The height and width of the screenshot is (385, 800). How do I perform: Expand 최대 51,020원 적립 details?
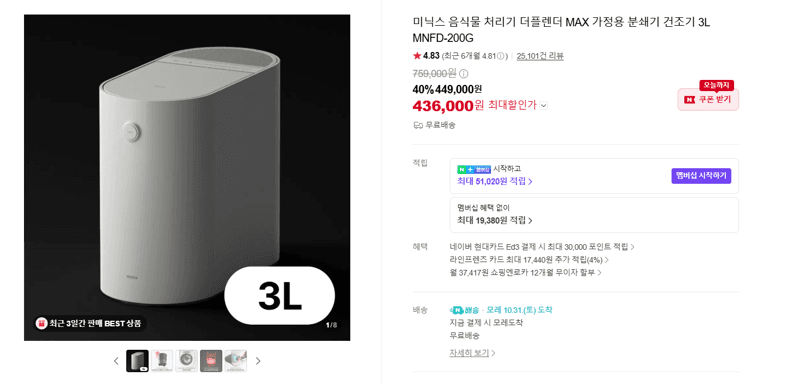pyautogui.click(x=494, y=181)
